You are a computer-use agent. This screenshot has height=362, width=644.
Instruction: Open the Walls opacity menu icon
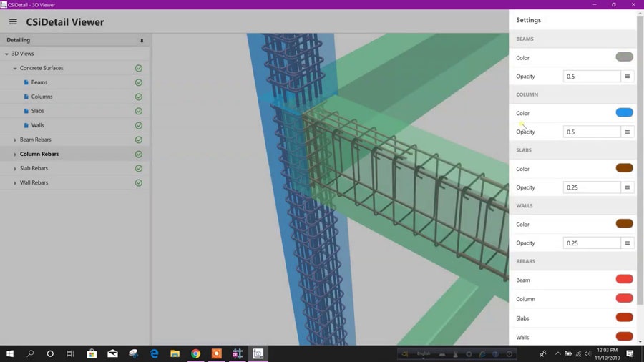pos(628,243)
